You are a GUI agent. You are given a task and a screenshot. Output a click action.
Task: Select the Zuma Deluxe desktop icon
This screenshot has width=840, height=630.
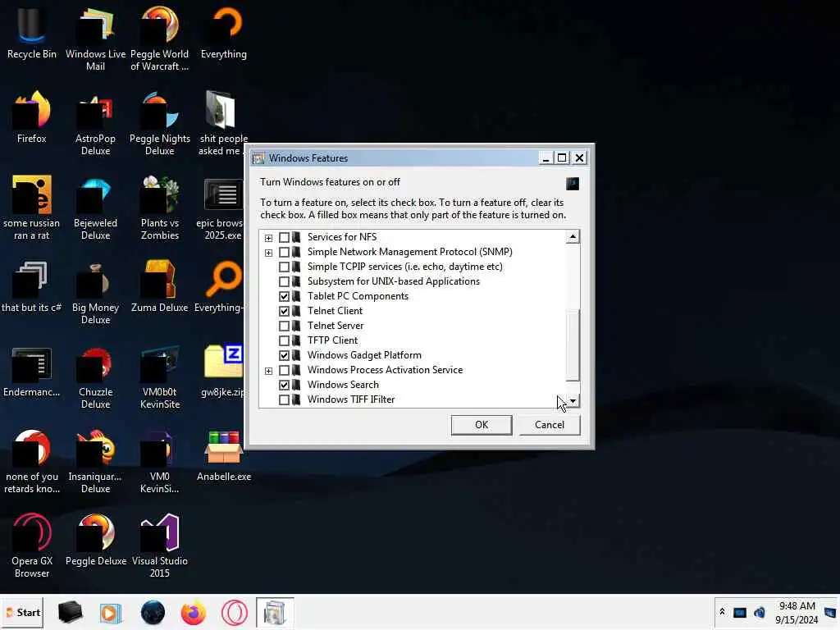coord(159,286)
